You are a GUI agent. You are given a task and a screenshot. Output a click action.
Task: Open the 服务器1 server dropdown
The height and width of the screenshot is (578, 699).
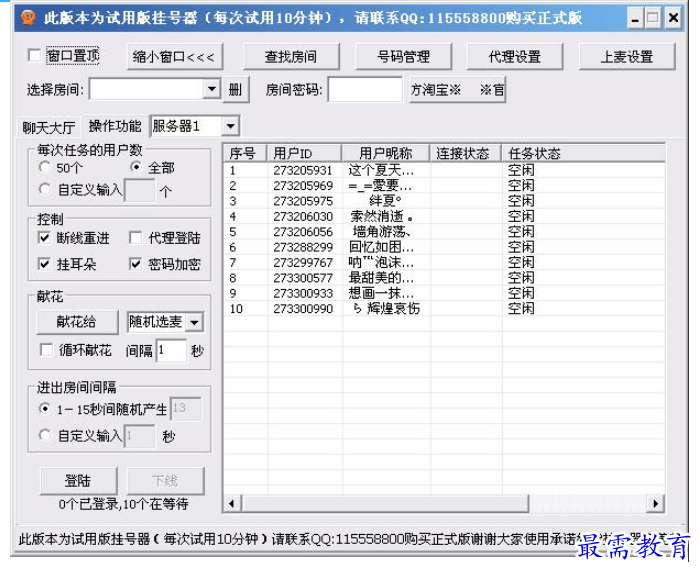tap(230, 126)
